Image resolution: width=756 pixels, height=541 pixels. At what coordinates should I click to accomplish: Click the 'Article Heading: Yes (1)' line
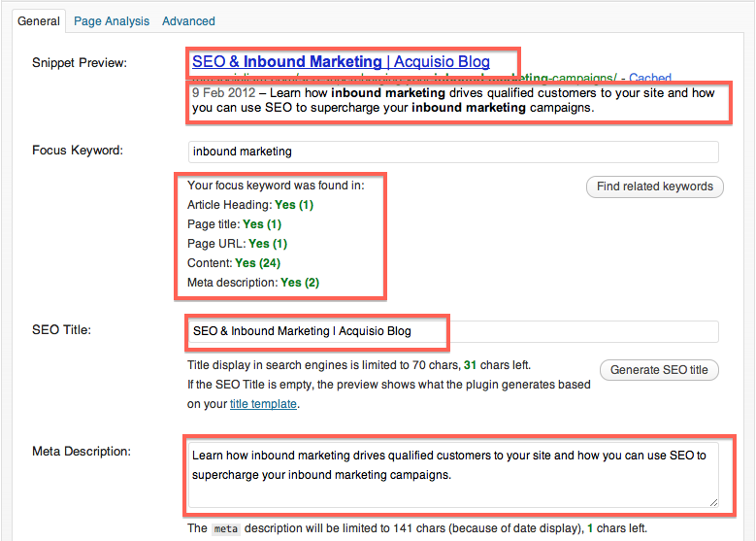point(250,205)
